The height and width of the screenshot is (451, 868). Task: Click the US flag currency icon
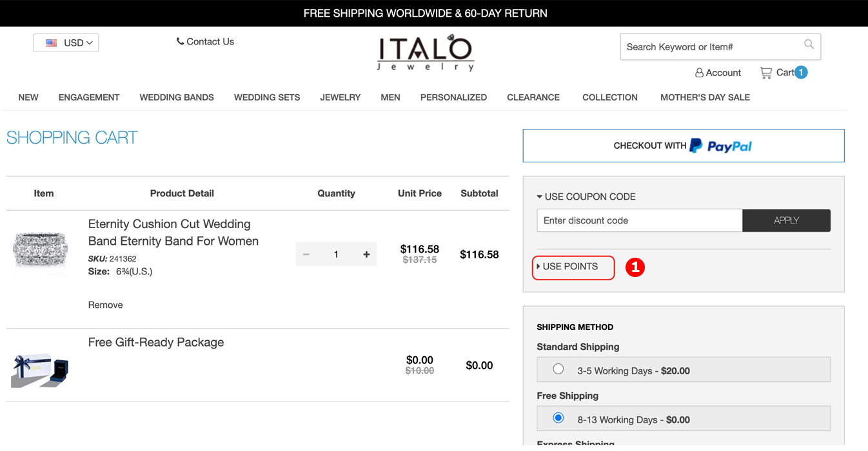pos(52,43)
